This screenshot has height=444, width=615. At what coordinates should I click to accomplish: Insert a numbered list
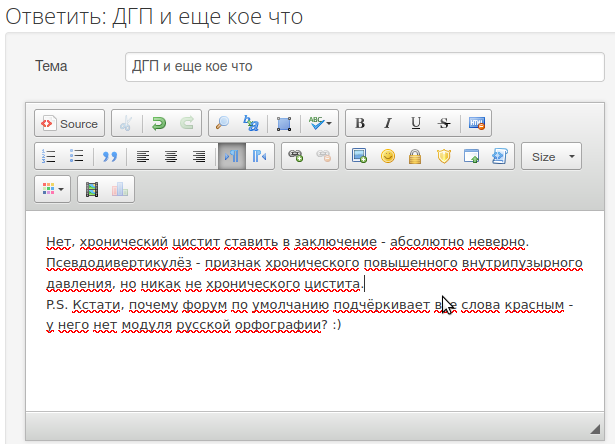pyautogui.click(x=48, y=156)
